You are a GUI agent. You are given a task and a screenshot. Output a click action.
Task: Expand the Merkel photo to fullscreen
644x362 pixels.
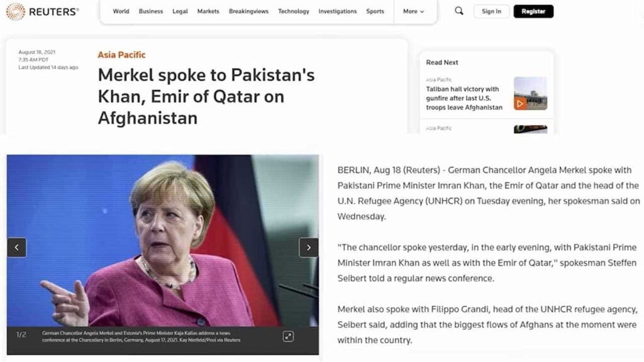tap(288, 337)
